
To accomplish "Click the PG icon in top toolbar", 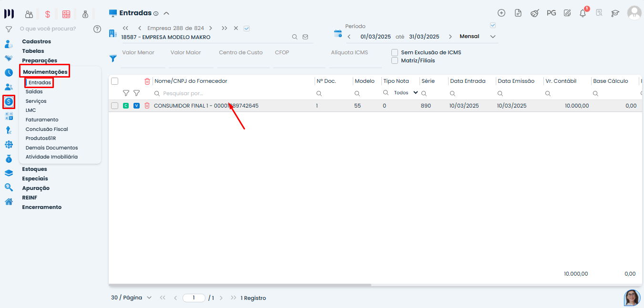I will [551, 13].
